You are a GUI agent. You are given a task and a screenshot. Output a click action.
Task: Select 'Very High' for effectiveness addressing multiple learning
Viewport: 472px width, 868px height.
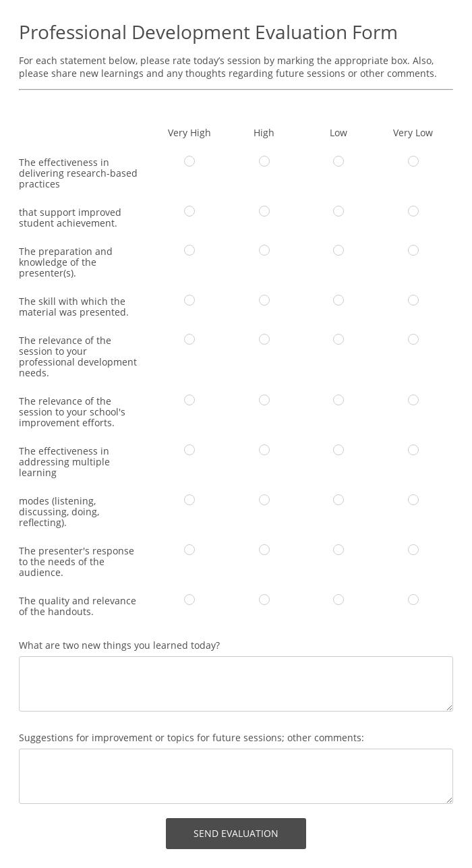(x=189, y=450)
